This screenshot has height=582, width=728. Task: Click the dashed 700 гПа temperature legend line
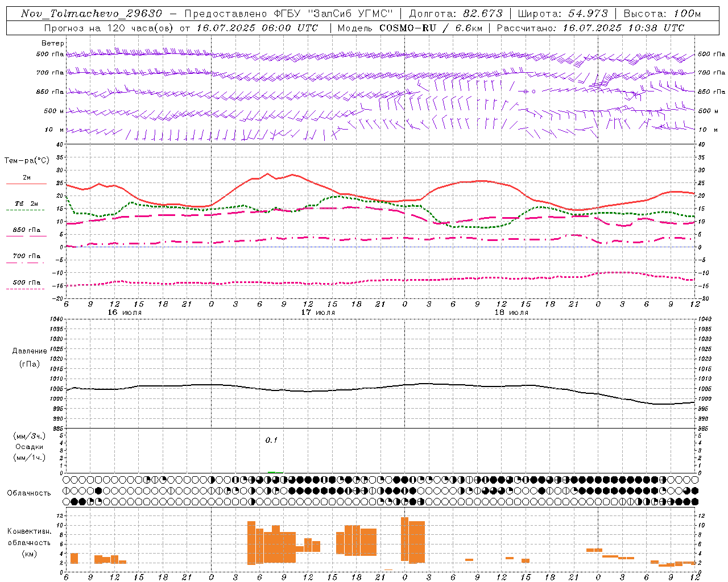25,263
